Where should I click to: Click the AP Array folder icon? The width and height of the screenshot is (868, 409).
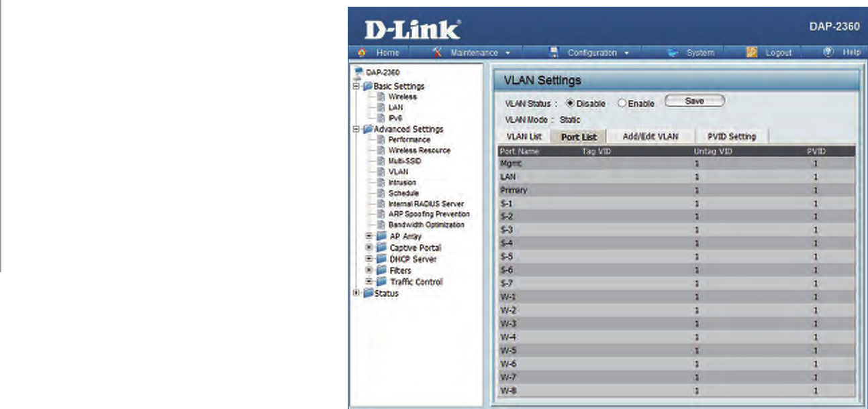[382, 237]
